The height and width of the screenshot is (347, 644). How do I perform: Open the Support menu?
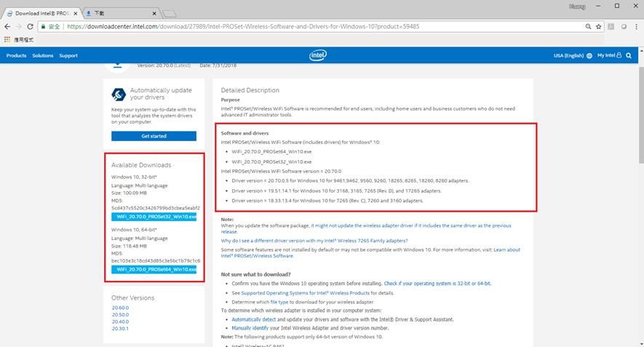pos(68,55)
